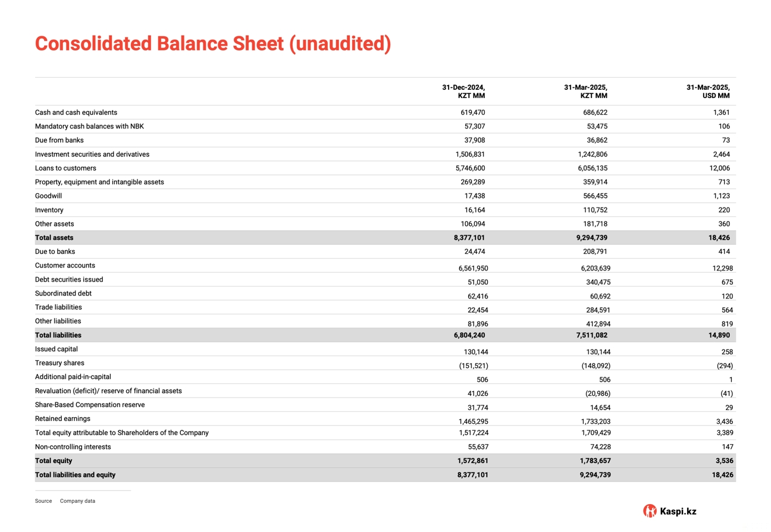Select the Share-Based Compensation reserve label
The image size is (771, 532).
pos(90,405)
